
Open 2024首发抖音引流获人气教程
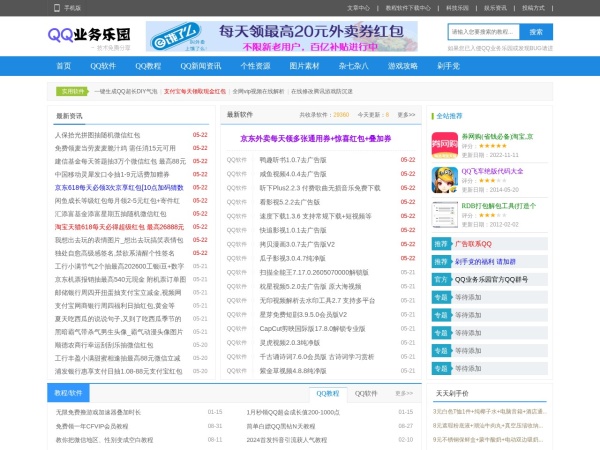287,440
